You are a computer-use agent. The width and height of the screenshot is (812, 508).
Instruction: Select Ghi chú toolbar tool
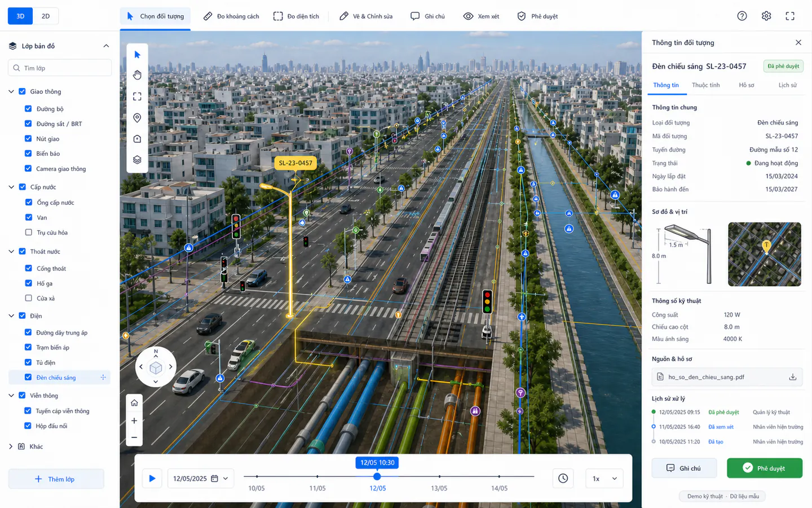coord(427,16)
